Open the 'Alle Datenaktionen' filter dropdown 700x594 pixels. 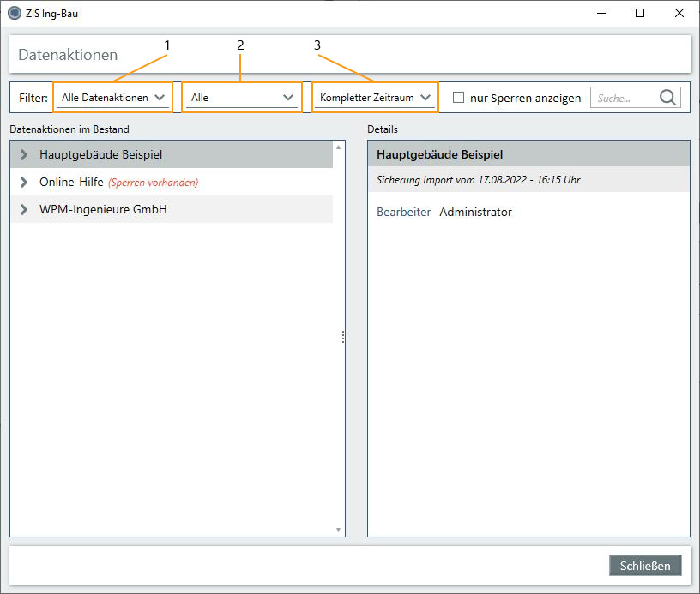[x=113, y=98]
